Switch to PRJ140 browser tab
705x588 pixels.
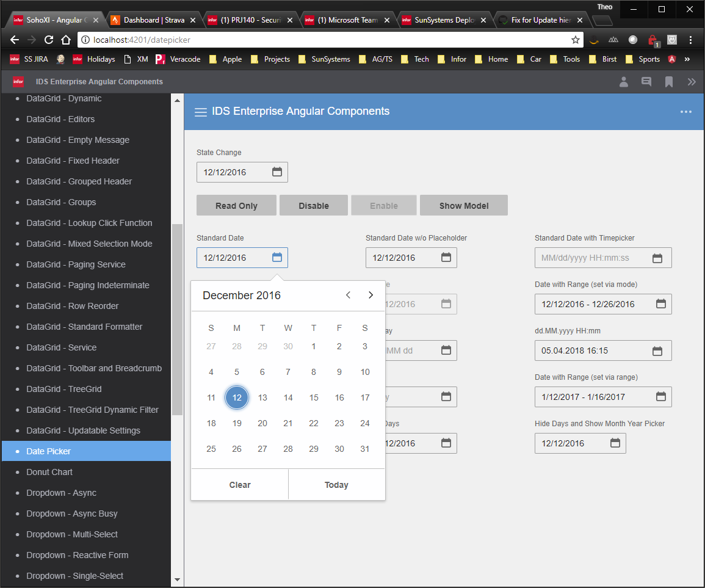click(x=250, y=20)
